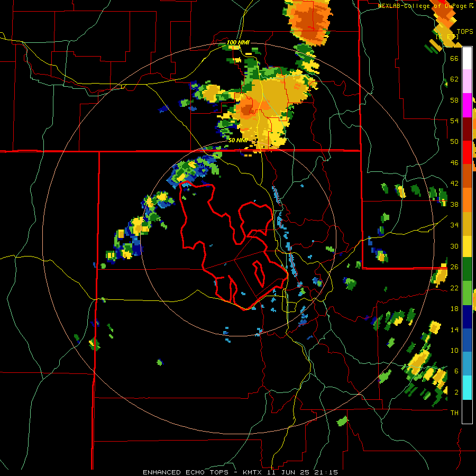Click the "100 NMI" range ring label
This screenshot has width=476, height=476.
238,42
